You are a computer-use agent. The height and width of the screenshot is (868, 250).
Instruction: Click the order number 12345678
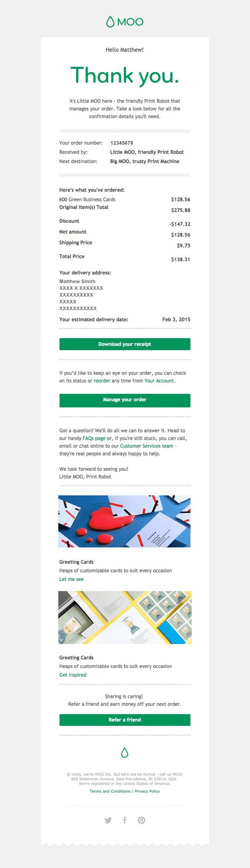coord(121,143)
